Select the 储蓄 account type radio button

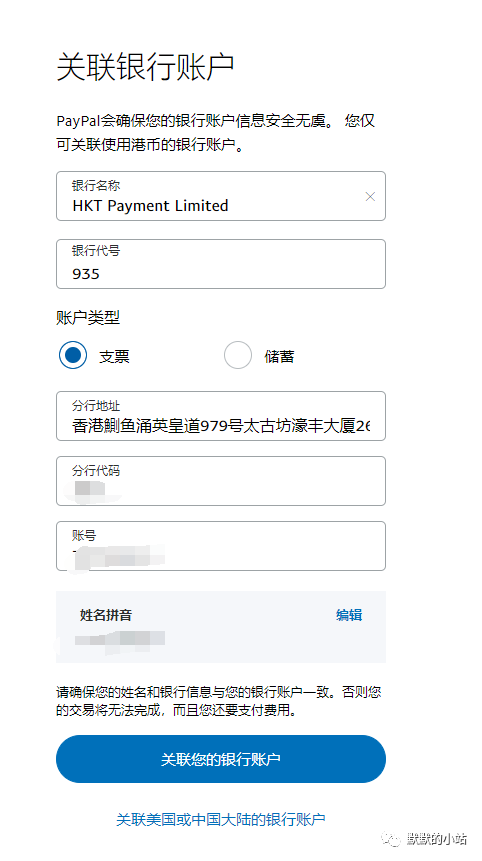tap(238, 355)
